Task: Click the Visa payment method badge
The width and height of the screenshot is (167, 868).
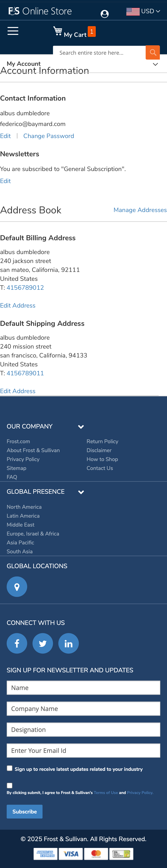Action: coord(71,854)
